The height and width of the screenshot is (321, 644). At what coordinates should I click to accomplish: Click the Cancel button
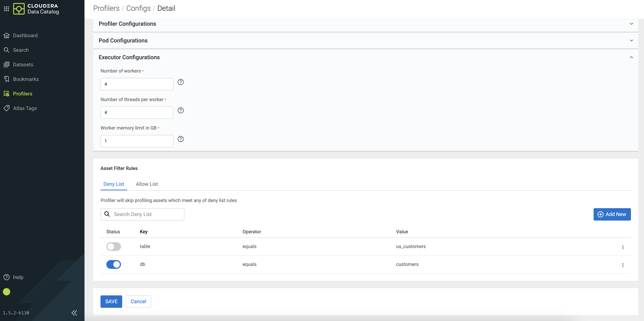pyautogui.click(x=138, y=301)
